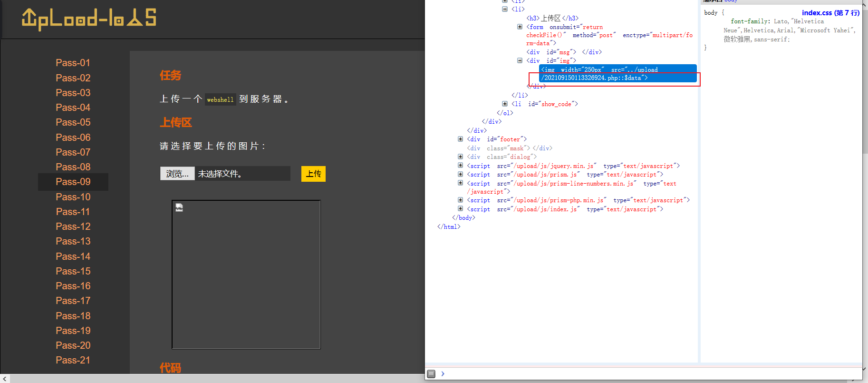Click the h3 上传区 node in DOM tree
The height and width of the screenshot is (383, 868).
552,18
